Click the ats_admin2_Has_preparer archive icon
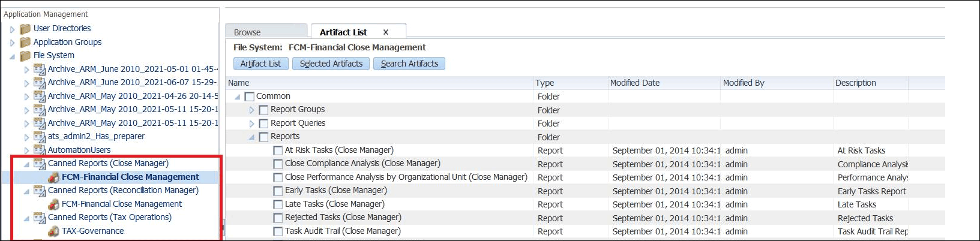The width and height of the screenshot is (980, 241). coord(40,137)
